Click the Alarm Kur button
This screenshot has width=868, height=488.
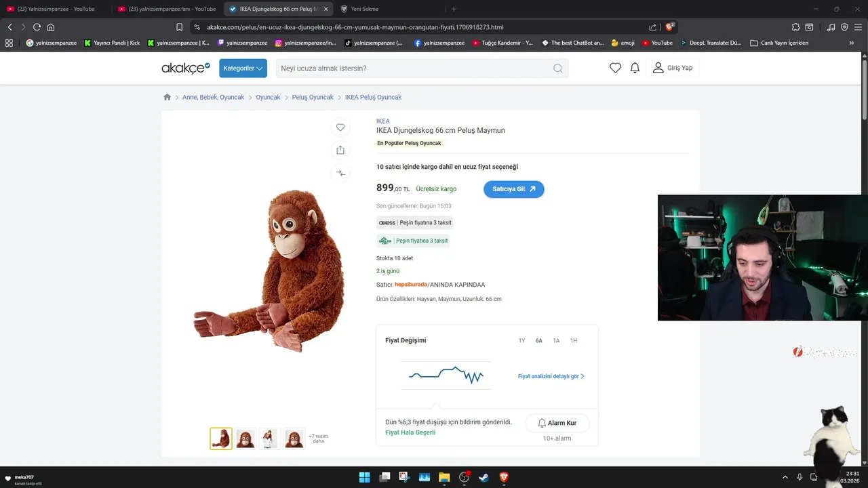click(557, 423)
